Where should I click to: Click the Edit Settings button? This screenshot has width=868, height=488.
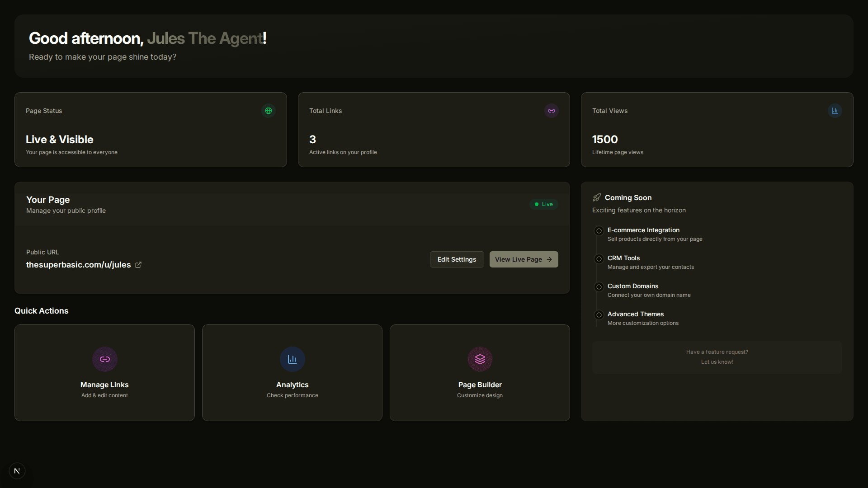[457, 259]
